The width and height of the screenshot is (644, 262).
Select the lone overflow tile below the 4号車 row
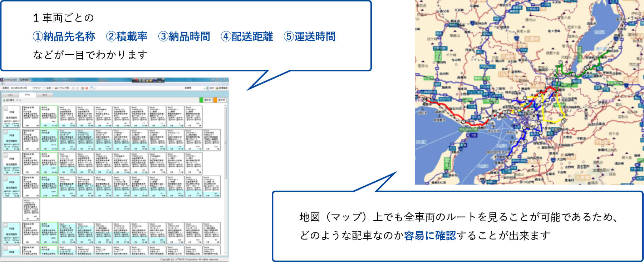(x=31, y=210)
